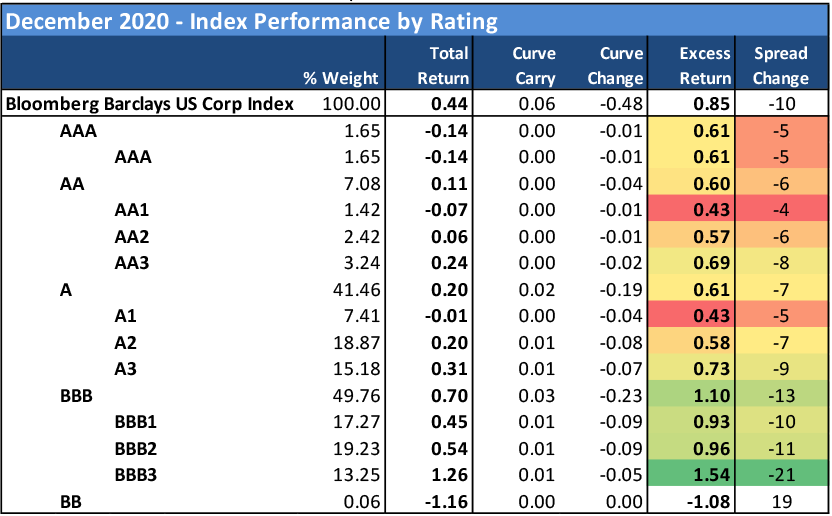The height and width of the screenshot is (516, 832).
Task: Select the Bloomberg Barclays US Corp Index row
Action: pyautogui.click(x=150, y=103)
